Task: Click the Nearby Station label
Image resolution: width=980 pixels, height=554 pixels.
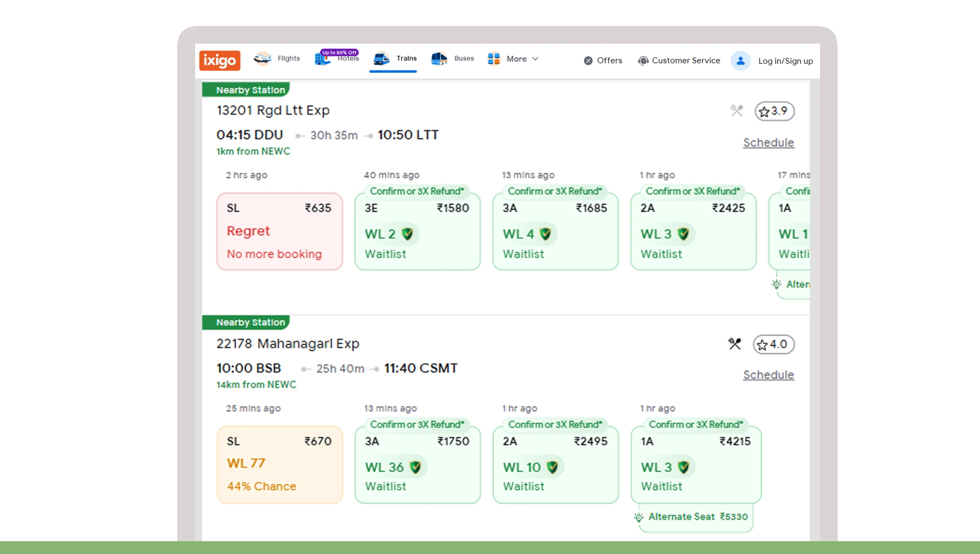Action: pyautogui.click(x=250, y=90)
